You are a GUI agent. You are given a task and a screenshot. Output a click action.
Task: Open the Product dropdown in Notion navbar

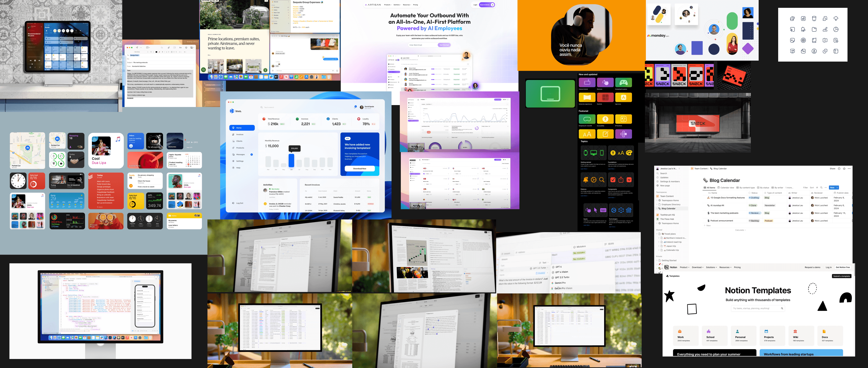684,267
